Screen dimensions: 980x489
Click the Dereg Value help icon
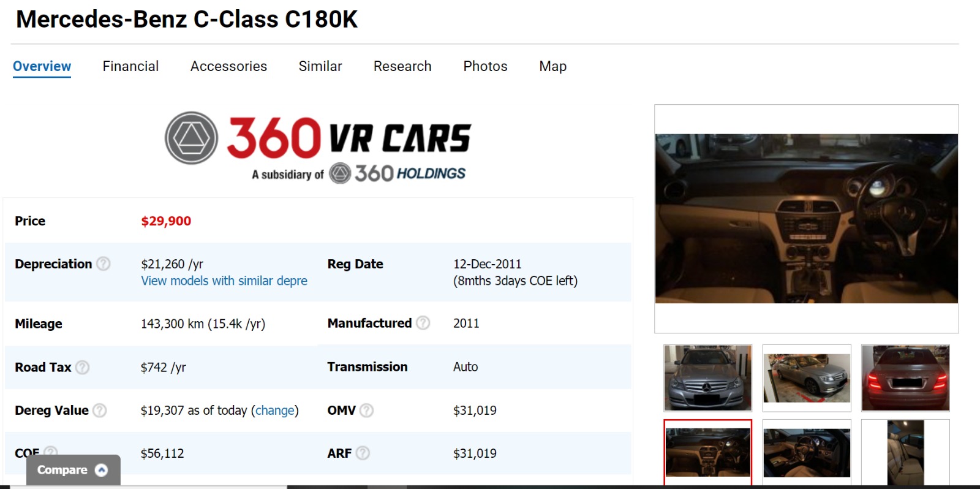99,411
